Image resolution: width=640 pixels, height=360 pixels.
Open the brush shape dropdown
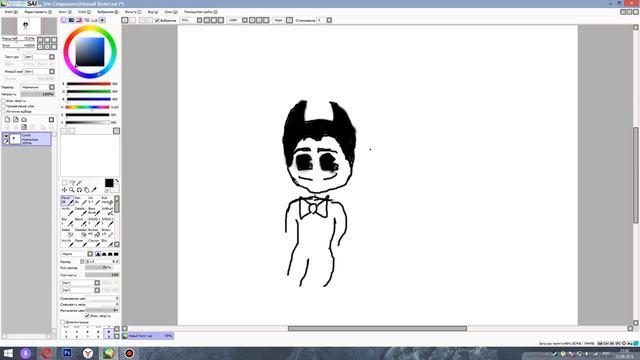97,283
